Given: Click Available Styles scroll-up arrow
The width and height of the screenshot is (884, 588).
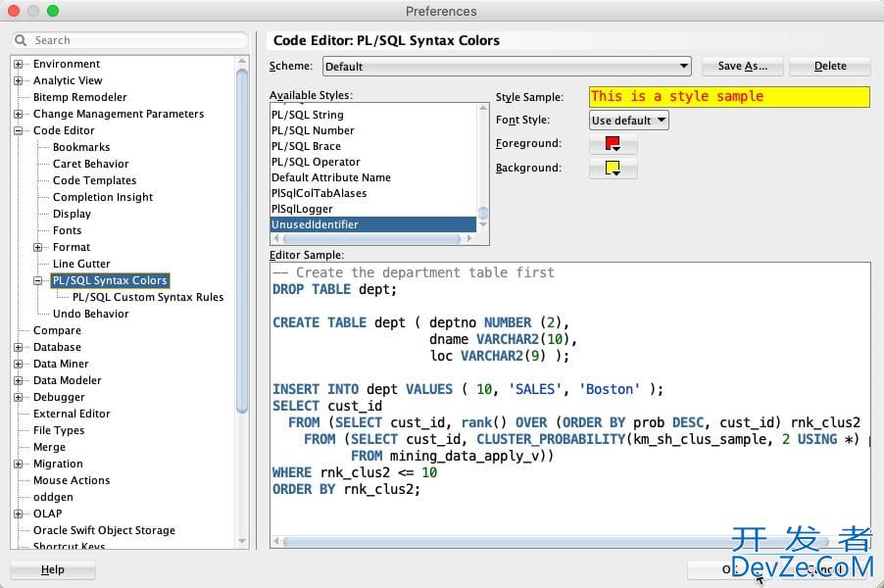Looking at the screenshot, I should coord(483,108).
